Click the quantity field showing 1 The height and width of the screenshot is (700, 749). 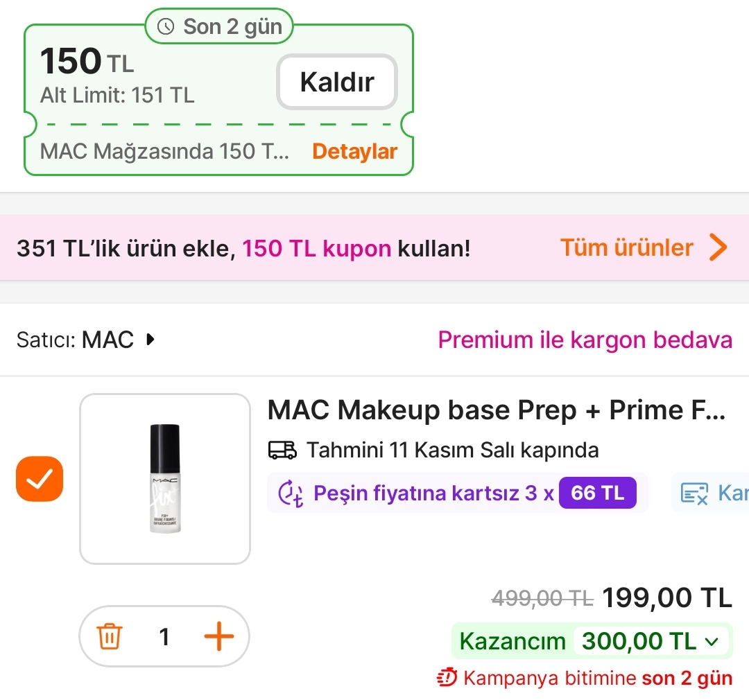[164, 636]
